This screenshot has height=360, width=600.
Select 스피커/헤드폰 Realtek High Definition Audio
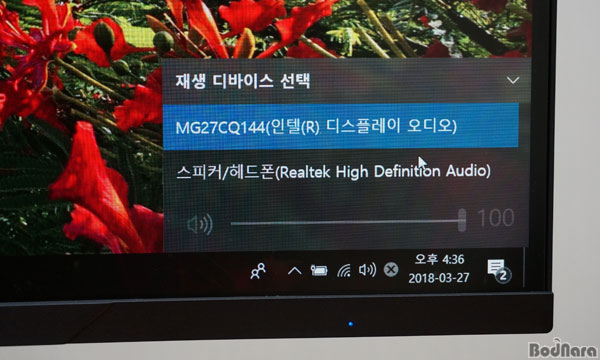[x=341, y=171]
